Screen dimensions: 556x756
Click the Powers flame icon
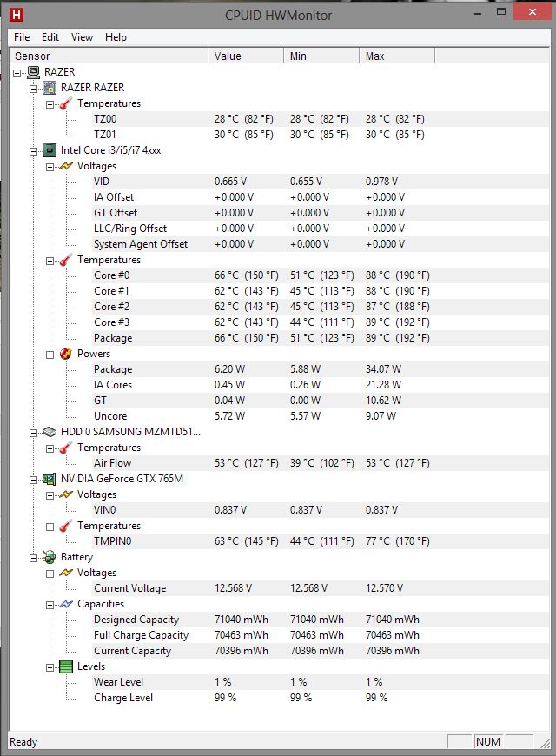66,354
